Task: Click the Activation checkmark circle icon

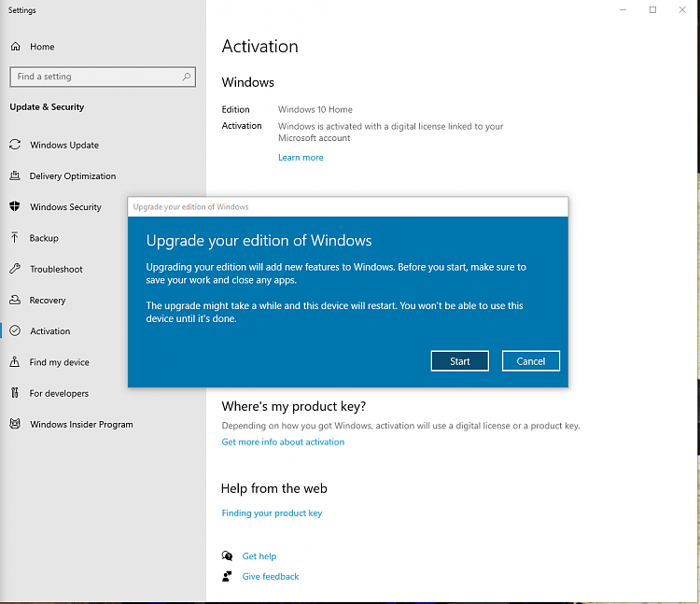Action: (15, 330)
